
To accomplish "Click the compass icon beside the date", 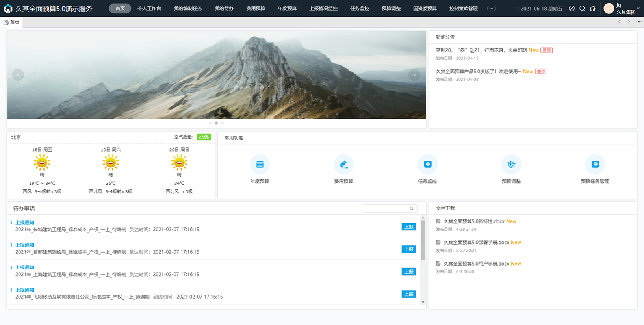I will click(572, 9).
